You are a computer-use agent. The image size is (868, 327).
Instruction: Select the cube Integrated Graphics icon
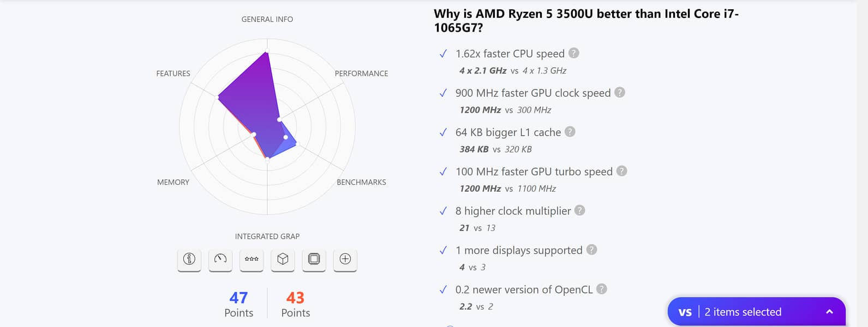[283, 259]
